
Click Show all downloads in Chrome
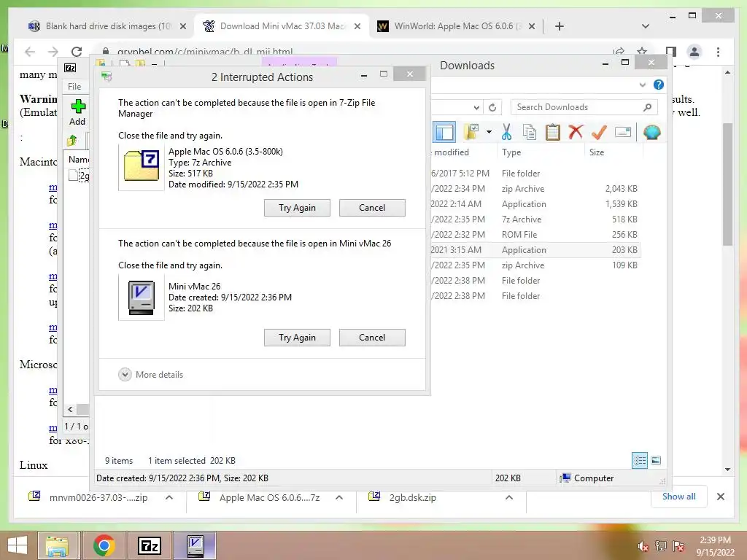(x=678, y=497)
